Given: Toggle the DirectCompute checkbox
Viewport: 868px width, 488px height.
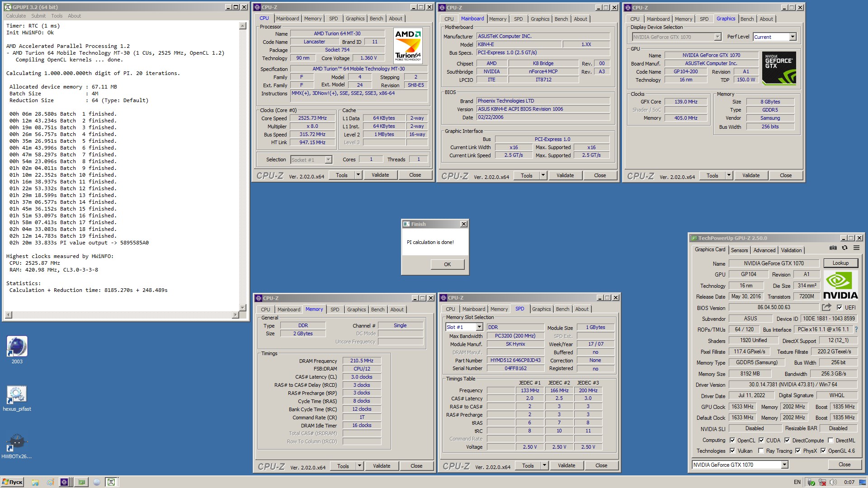Looking at the screenshot, I should (787, 440).
